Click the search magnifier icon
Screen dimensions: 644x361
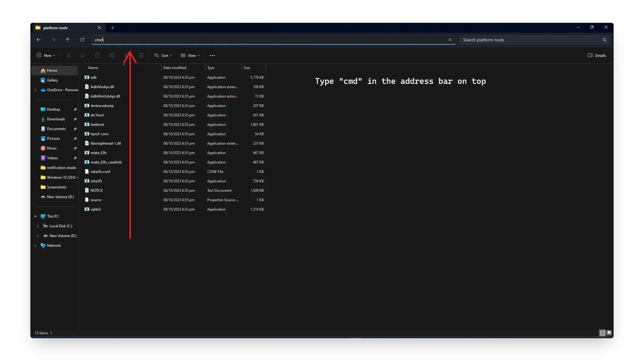tap(604, 40)
